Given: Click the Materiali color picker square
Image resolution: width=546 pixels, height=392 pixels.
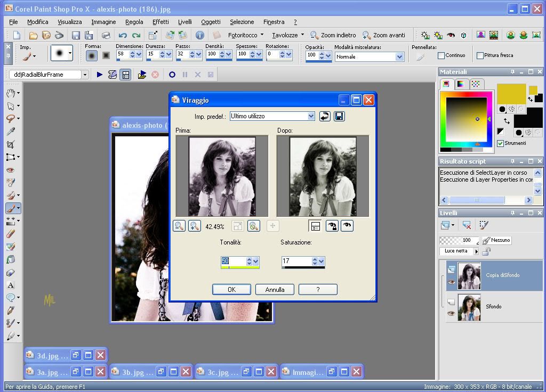Looking at the screenshot, I should [x=466, y=120].
